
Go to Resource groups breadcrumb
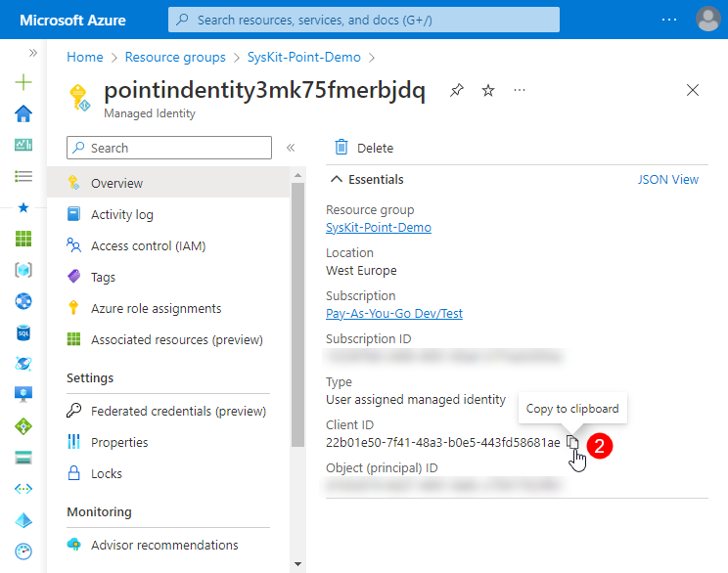tap(175, 57)
